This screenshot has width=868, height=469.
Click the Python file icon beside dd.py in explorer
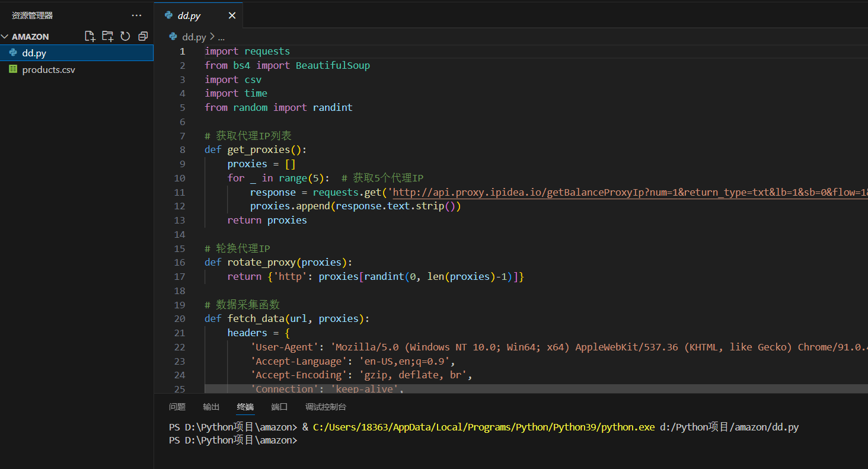13,53
